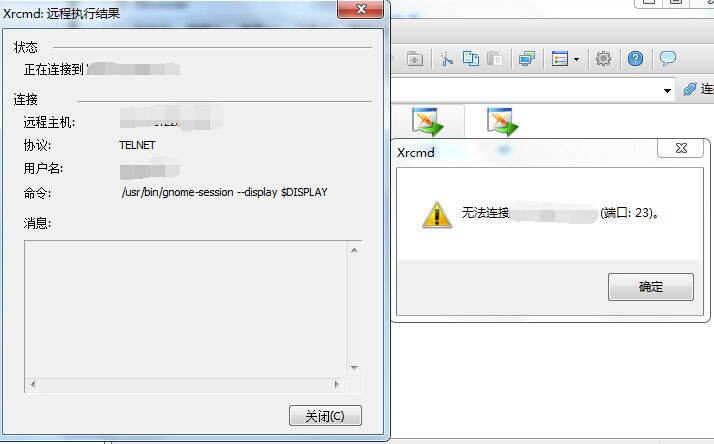Click the message box scroll up arrow
Screen dimensions: 714x444
click(354, 250)
